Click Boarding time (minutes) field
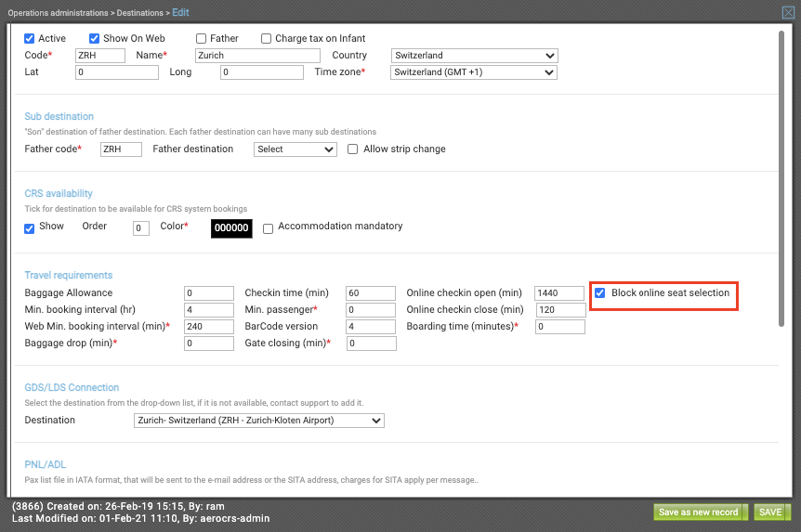The width and height of the screenshot is (801, 532). pyautogui.click(x=560, y=326)
